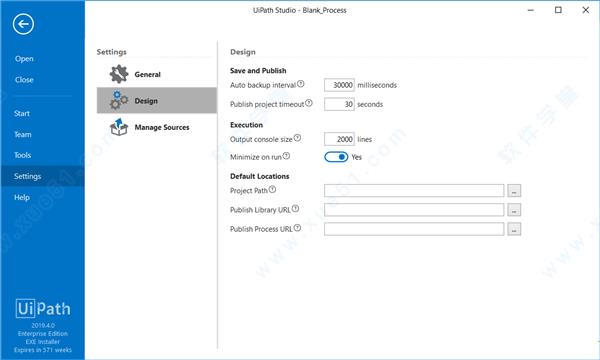The width and height of the screenshot is (600, 360).
Task: Click the UiPath logo in sidebar
Action: coord(43,308)
